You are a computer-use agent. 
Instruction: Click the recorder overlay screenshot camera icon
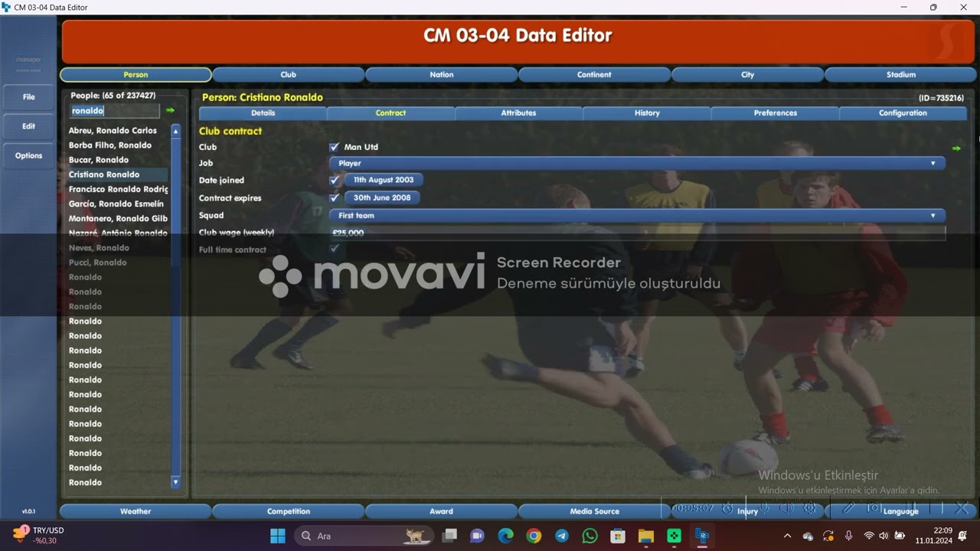click(x=874, y=508)
